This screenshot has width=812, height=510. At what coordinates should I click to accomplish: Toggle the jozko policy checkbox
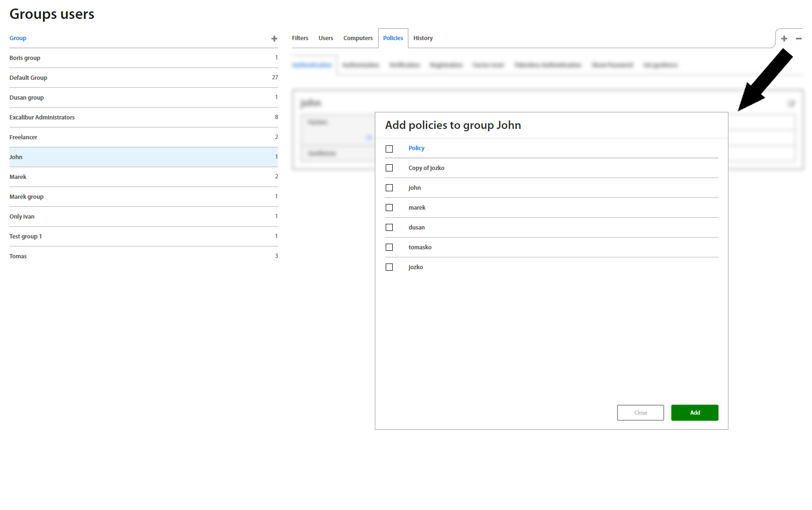pos(389,267)
